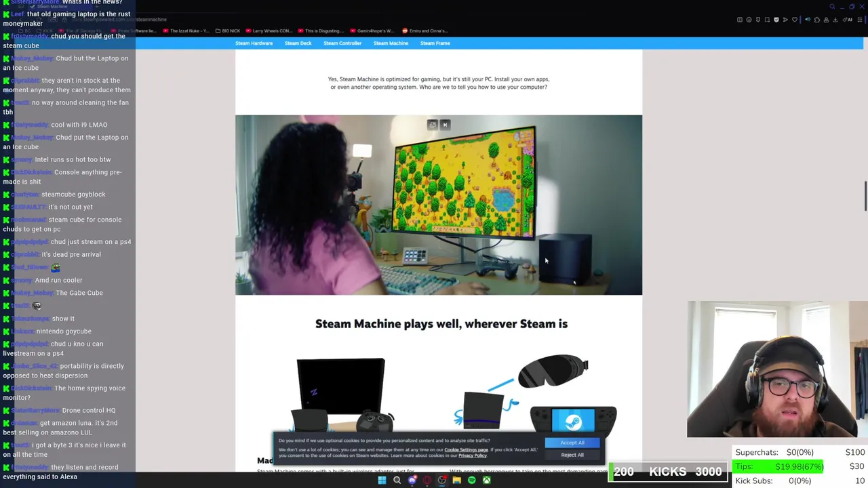
Task: Click Reject All cookies button
Action: [x=572, y=455]
